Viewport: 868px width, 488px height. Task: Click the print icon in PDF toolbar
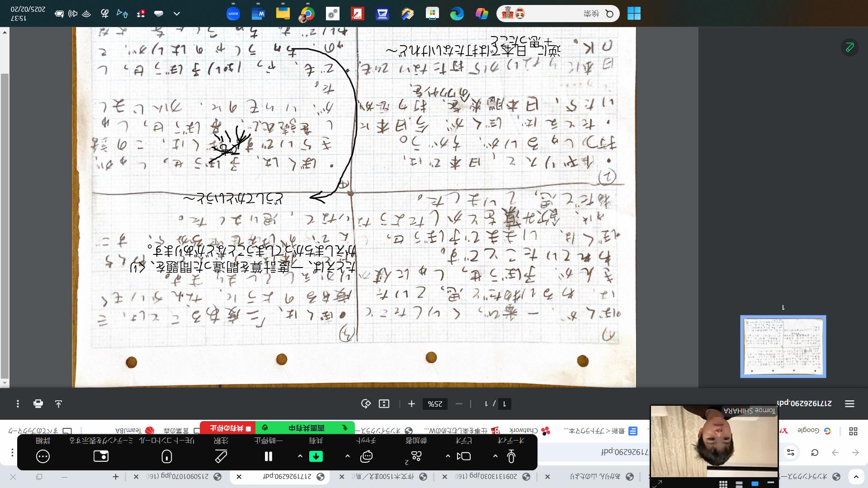[x=38, y=404]
